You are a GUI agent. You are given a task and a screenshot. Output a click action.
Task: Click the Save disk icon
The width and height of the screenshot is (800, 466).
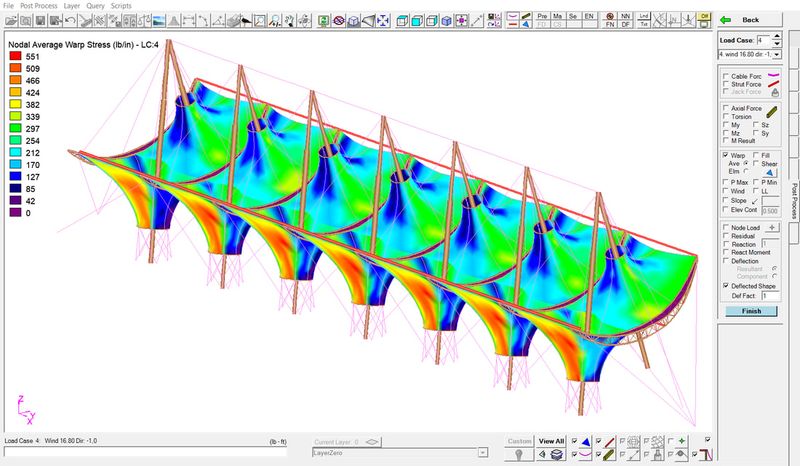pyautogui.click(x=39, y=20)
